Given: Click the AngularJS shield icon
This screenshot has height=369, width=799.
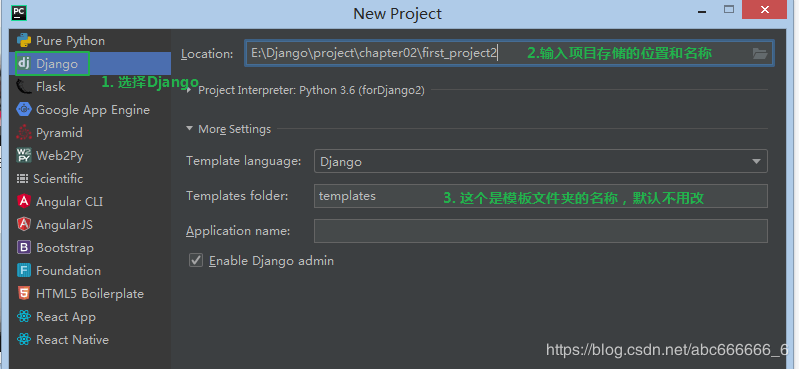Looking at the screenshot, I should [x=23, y=224].
